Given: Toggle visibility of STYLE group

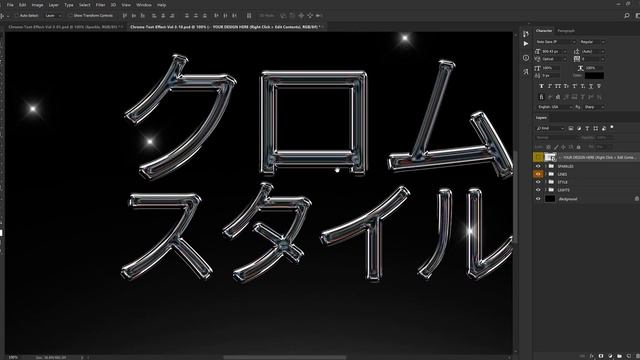Looking at the screenshot, I should click(x=538, y=182).
